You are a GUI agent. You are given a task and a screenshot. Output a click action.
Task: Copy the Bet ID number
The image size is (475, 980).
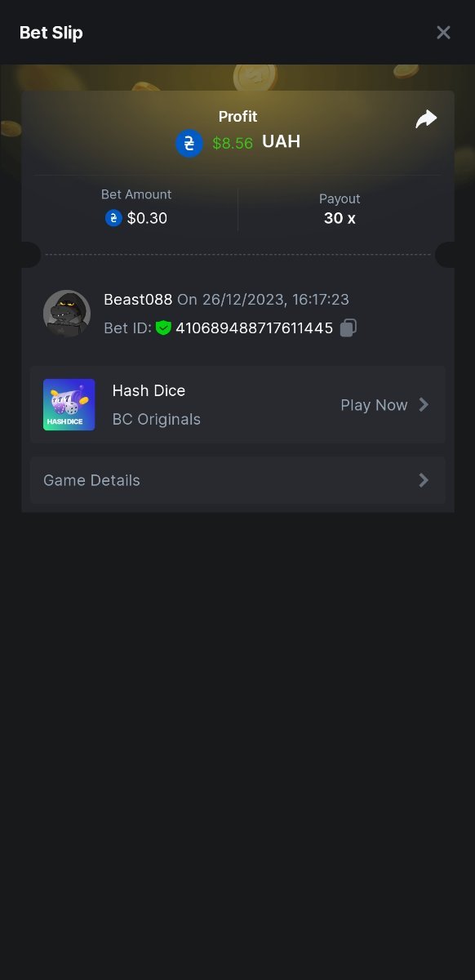point(348,328)
